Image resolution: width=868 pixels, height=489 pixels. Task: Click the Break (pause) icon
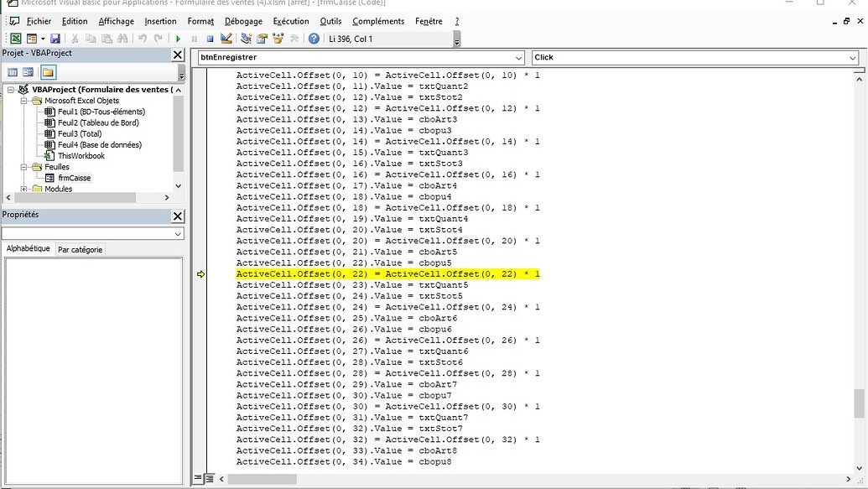[195, 38]
